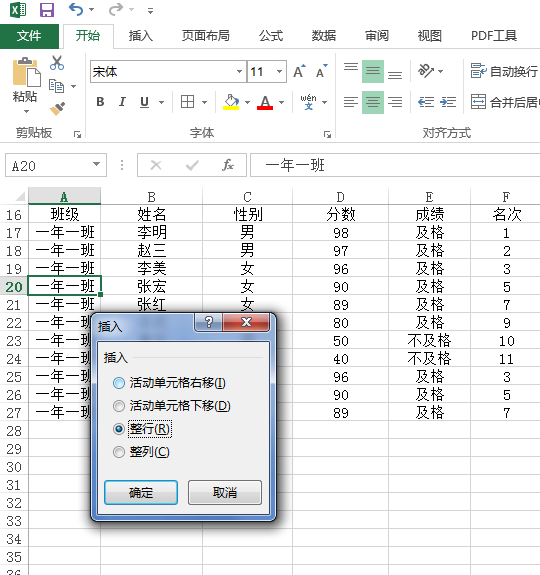Open the Undo history dropdown arrow
The image size is (540, 575).
tap(91, 10)
